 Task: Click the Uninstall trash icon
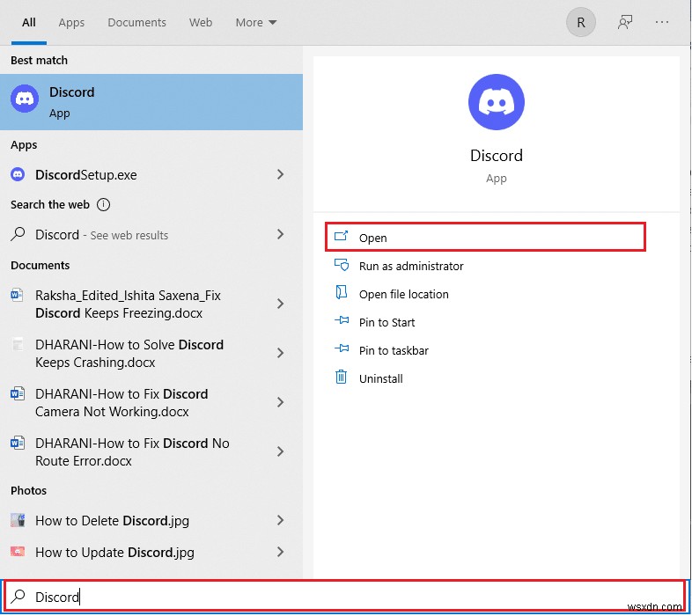point(342,378)
